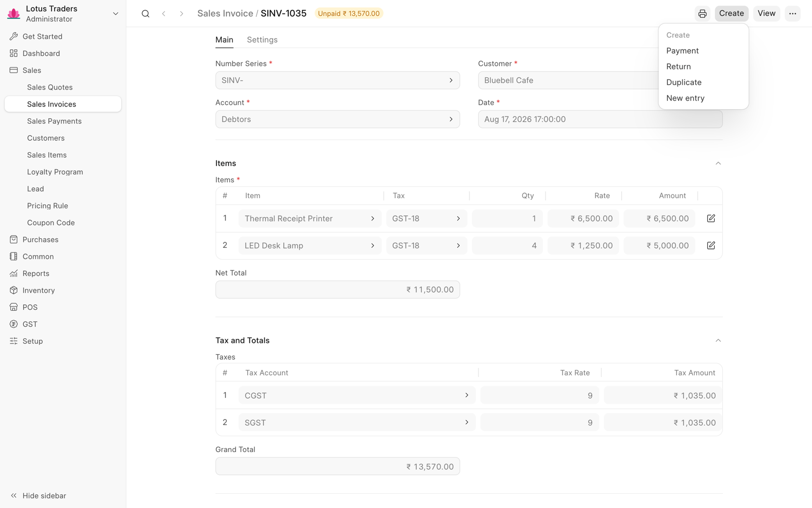The image size is (812, 508).
Task: Choose Duplicate from the Create menu
Action: [703, 82]
